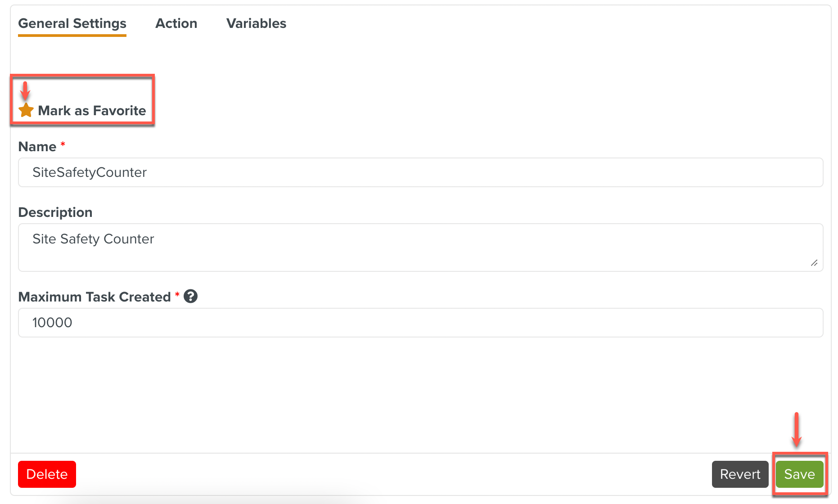838x504 pixels.
Task: Click the Name field label
Action: (x=37, y=147)
